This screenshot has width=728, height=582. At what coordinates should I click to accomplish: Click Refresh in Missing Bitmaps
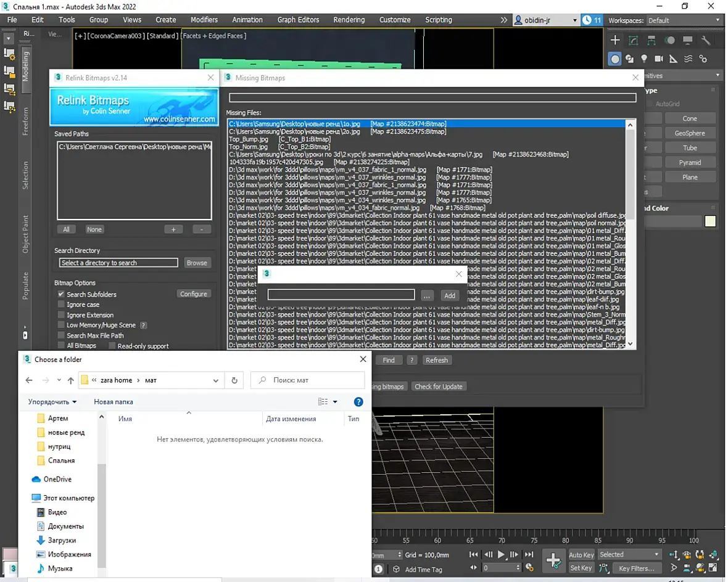[436, 360]
